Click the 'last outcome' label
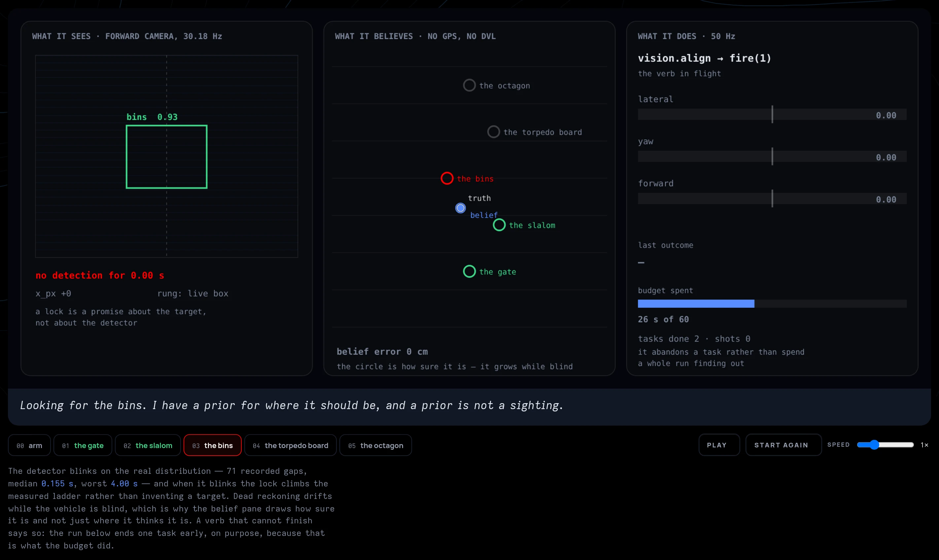The height and width of the screenshot is (560, 939). point(666,245)
